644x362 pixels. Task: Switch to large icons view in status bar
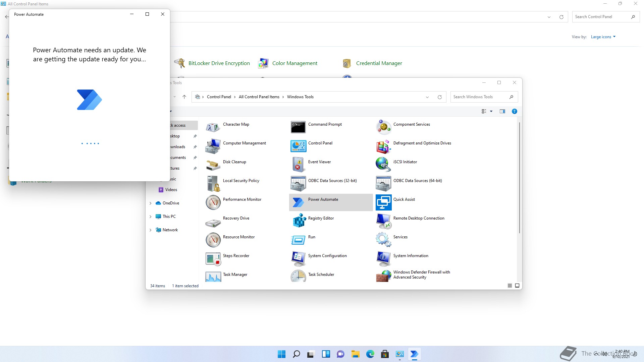point(517,286)
